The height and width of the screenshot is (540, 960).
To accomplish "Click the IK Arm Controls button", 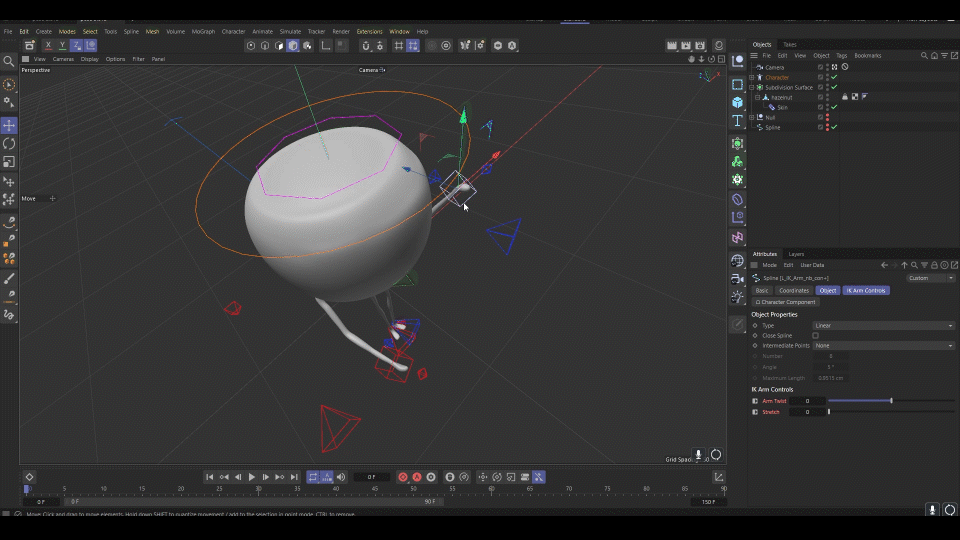I will click(x=866, y=290).
